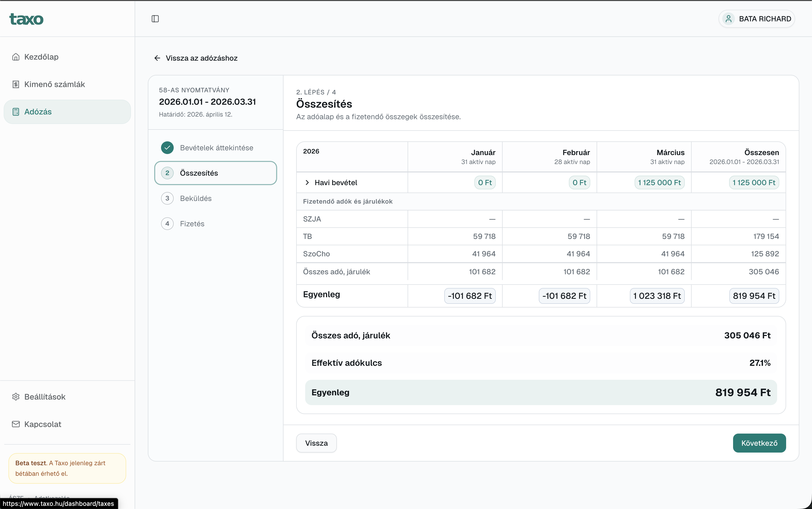Click the envelope icon beside Kapcsolat
This screenshot has height=509, width=812.
(x=16, y=424)
